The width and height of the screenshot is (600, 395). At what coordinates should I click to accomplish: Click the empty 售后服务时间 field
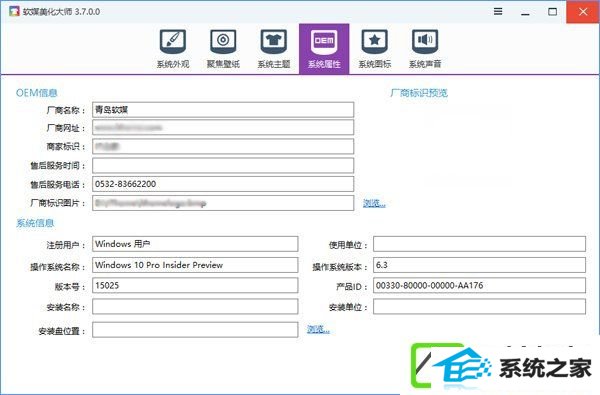[x=223, y=165]
